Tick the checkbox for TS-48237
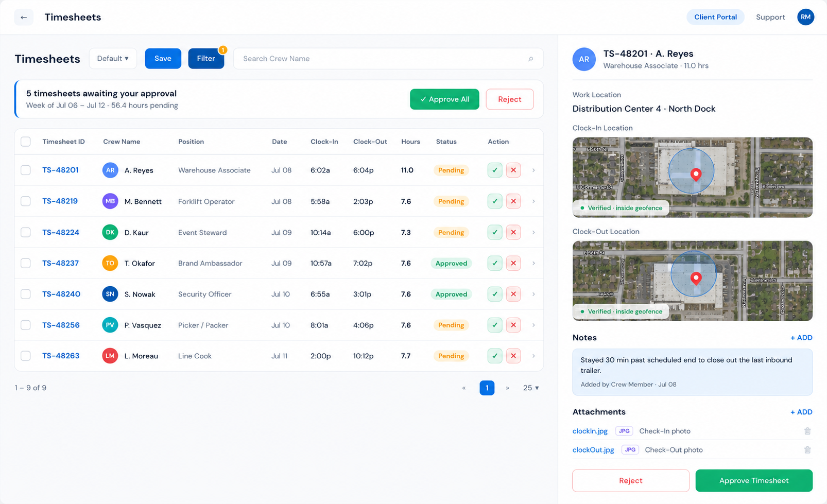The height and width of the screenshot is (504, 827). coord(26,263)
